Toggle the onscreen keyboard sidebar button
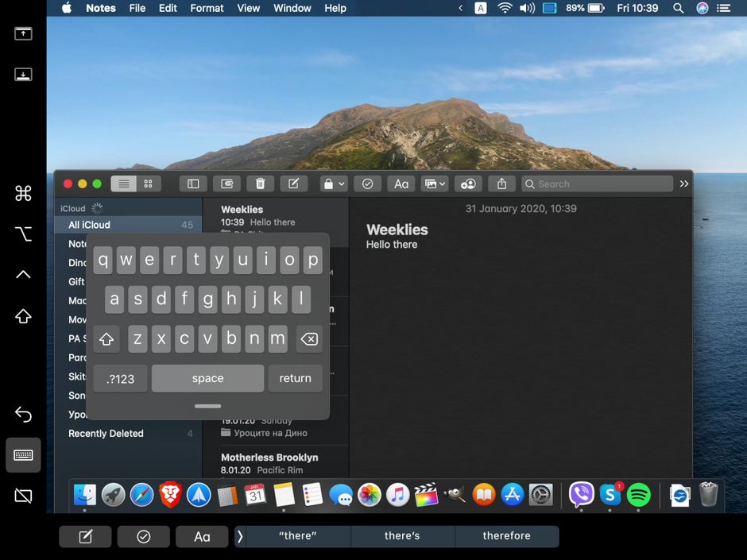 [x=23, y=455]
